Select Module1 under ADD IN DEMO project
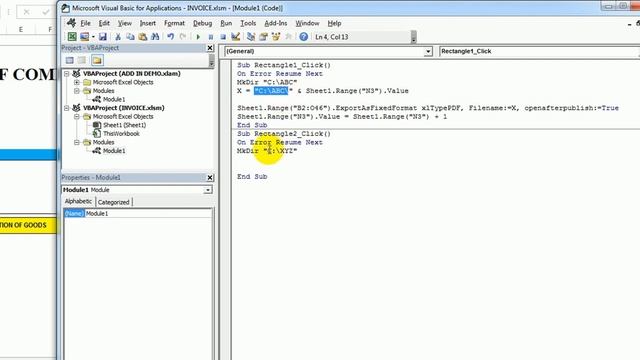Viewport: 640px width, 360px height. pyautogui.click(x=114, y=99)
